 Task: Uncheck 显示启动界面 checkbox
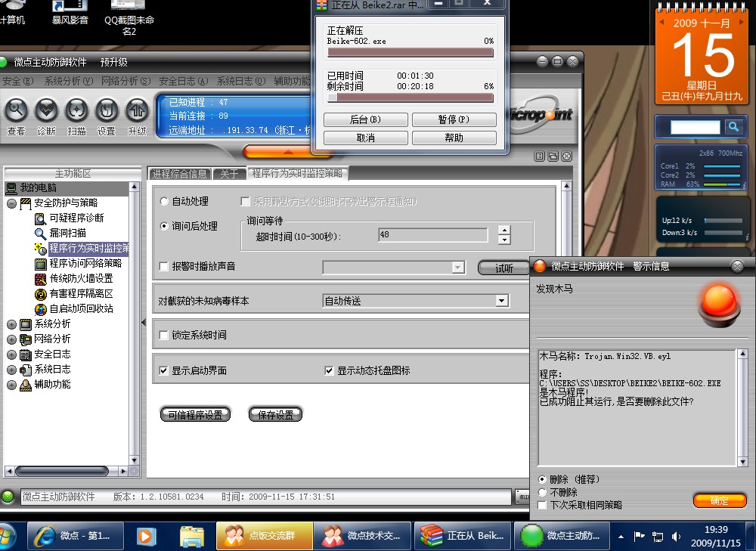[x=164, y=370]
